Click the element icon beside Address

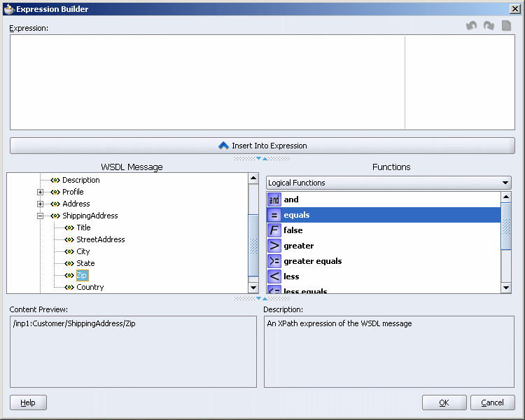55,204
